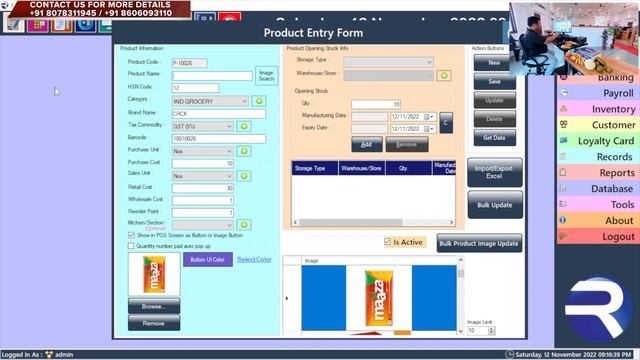Click Database icon in side menu
Image resolution: width=640 pixels, height=360 pixels.
[x=563, y=188]
